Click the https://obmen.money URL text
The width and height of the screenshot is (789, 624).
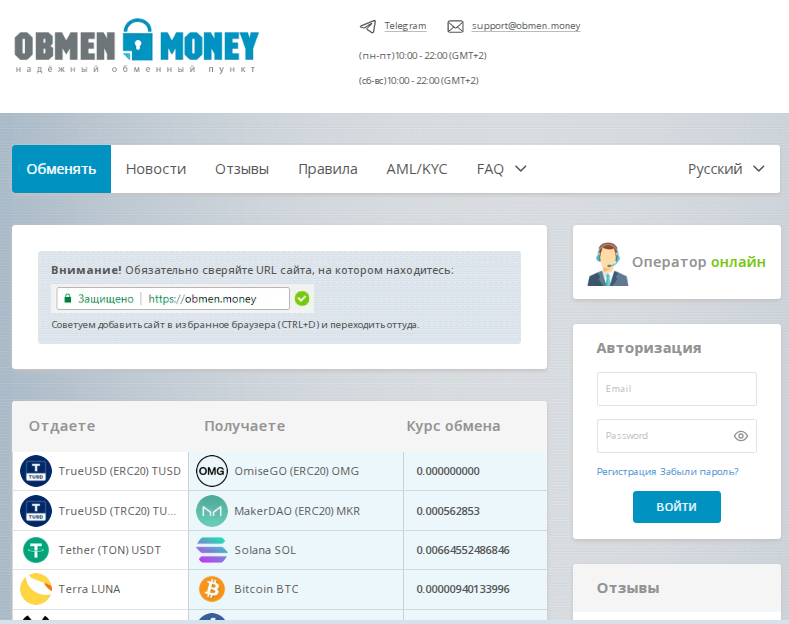[x=202, y=299]
